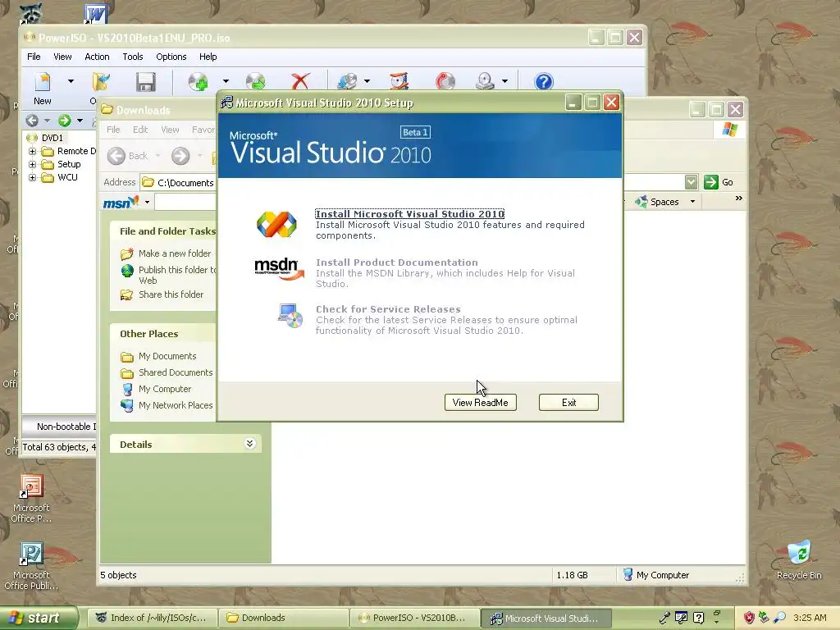Click the Save floppy disk icon in PowerISO
The width and height of the screenshot is (840, 630).
pyautogui.click(x=145, y=82)
